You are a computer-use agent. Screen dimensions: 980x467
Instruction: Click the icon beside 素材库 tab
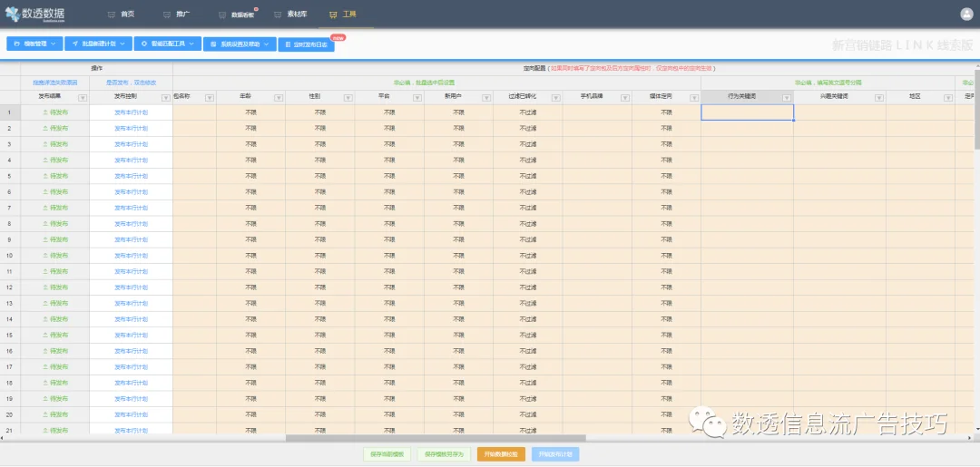pyautogui.click(x=278, y=15)
